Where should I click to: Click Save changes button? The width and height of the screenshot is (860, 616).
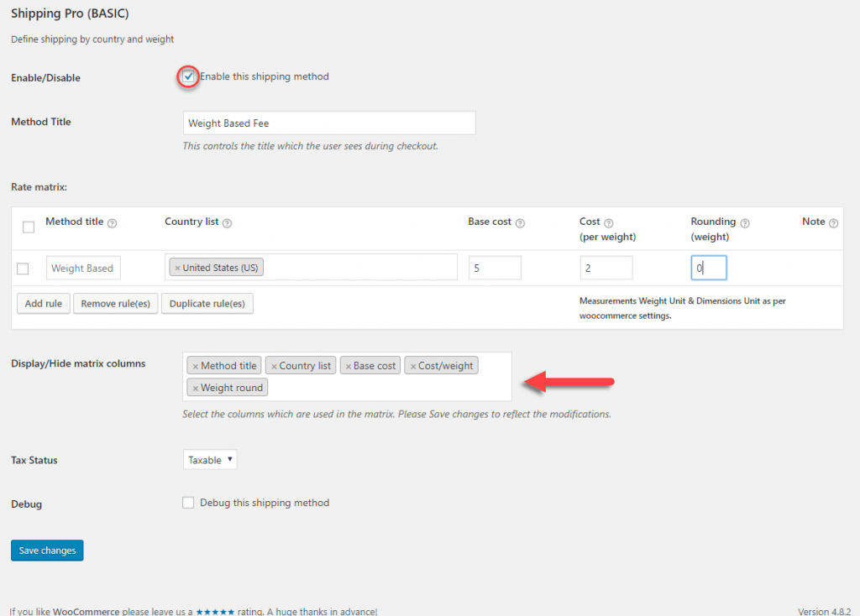pyautogui.click(x=47, y=551)
